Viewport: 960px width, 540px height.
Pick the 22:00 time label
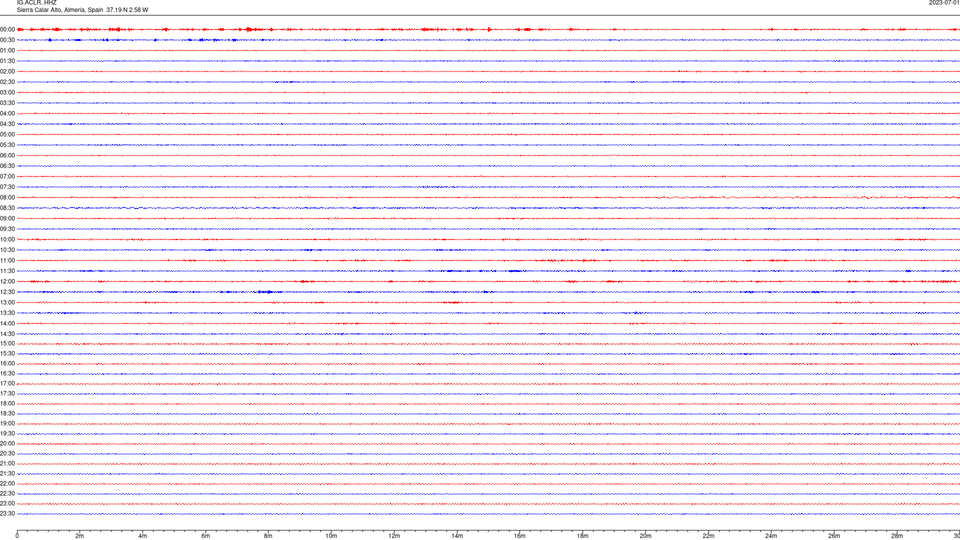tap(7, 484)
